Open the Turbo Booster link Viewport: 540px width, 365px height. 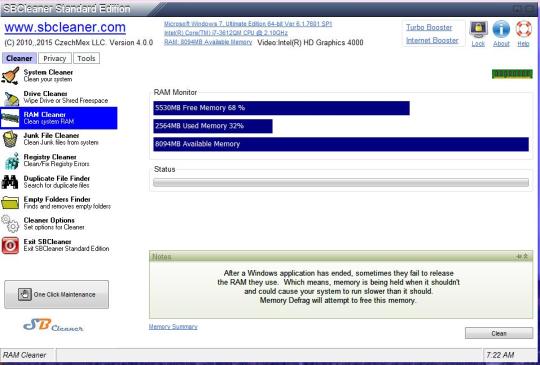point(429,27)
